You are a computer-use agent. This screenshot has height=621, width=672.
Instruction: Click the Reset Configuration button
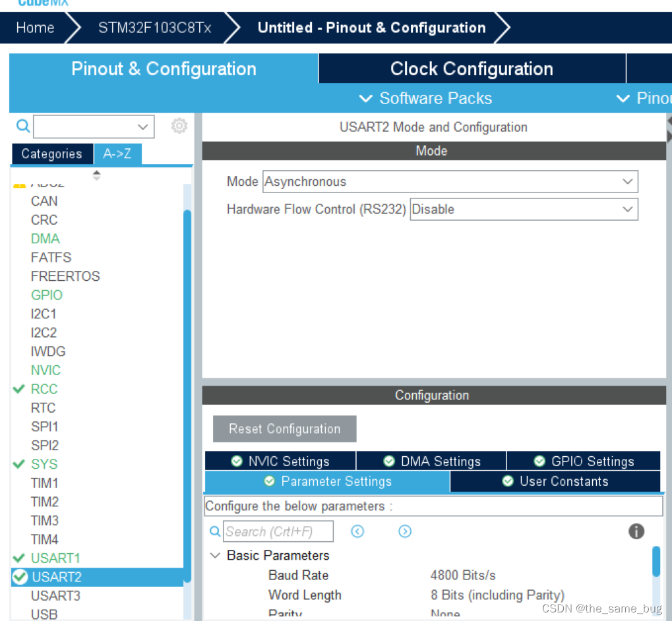[x=285, y=429]
